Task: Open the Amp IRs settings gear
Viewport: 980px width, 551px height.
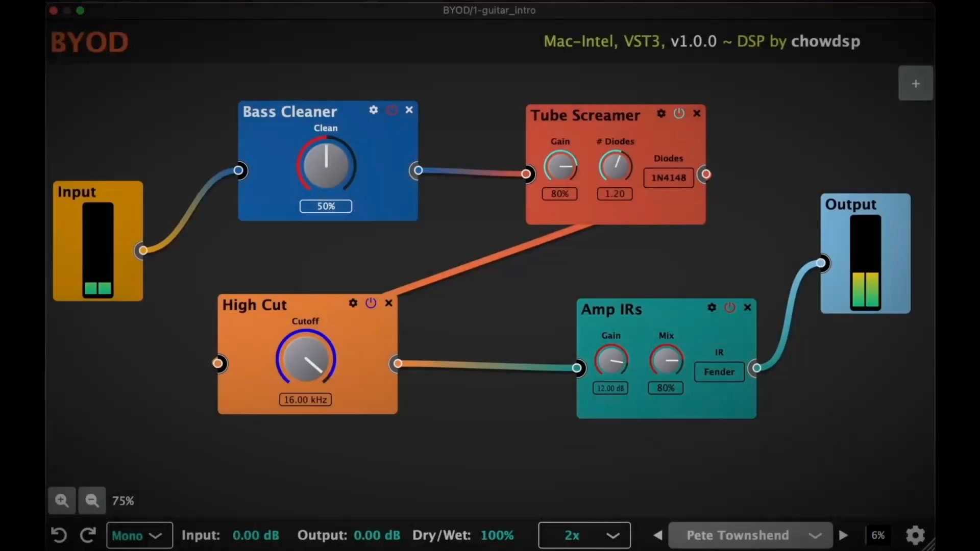Action: click(x=712, y=307)
